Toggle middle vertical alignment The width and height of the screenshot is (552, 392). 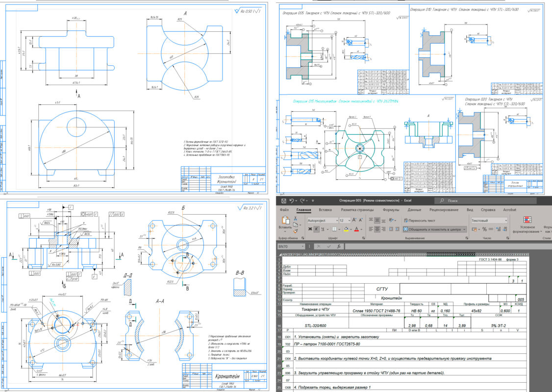(377, 220)
